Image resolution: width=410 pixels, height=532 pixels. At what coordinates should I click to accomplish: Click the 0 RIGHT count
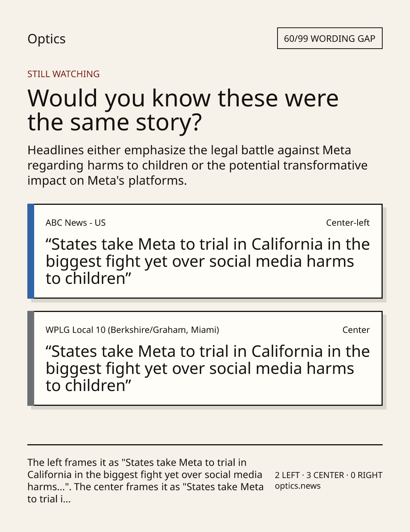pos(366,475)
